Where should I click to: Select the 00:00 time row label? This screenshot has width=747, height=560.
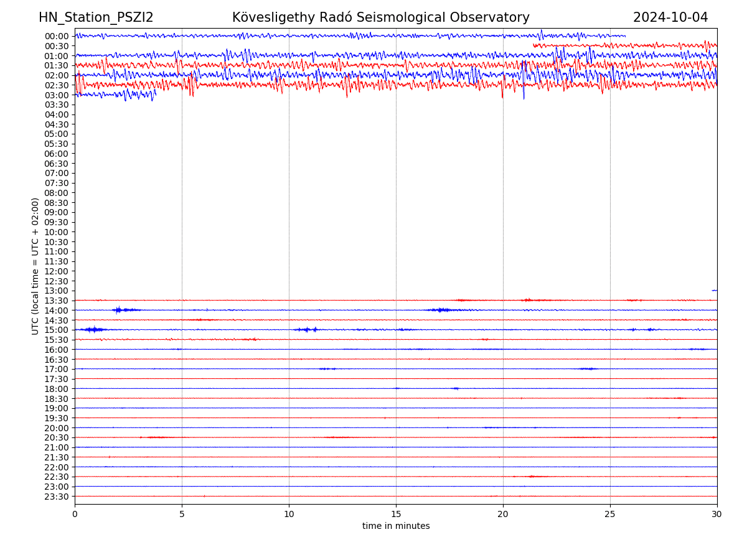[57, 36]
